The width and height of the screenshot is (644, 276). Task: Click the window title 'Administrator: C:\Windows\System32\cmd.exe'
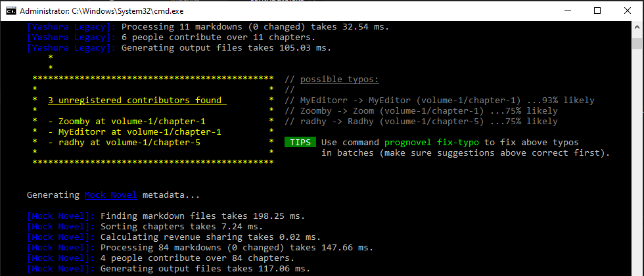click(x=102, y=11)
